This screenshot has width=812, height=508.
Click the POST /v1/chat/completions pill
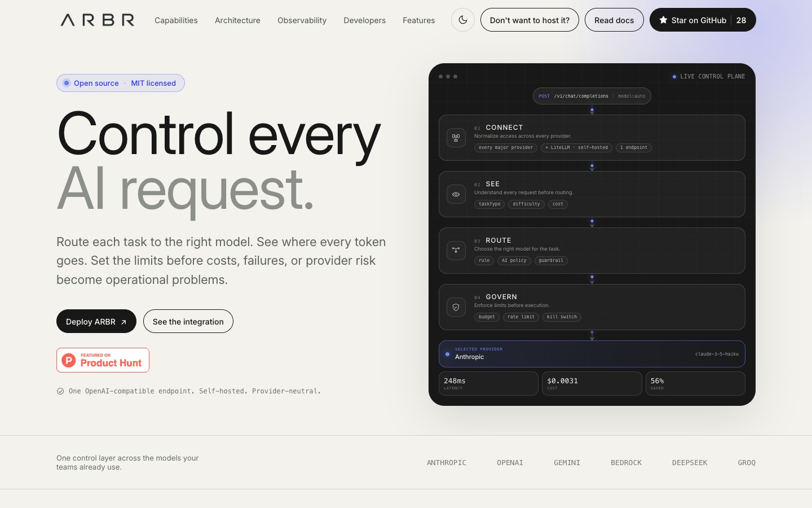click(592, 96)
